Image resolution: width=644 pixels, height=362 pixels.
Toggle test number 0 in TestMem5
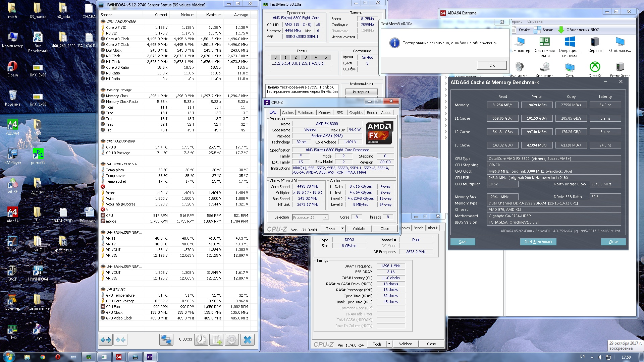pos(275,57)
